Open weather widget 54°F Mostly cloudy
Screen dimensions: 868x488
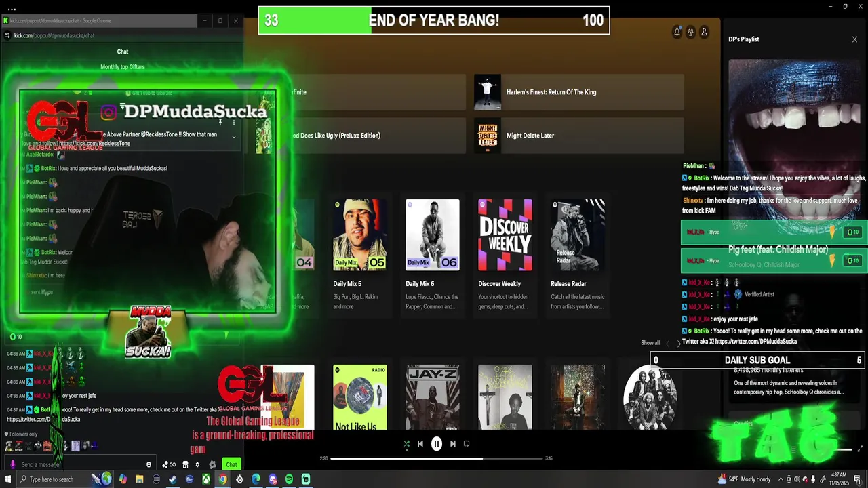[744, 479]
